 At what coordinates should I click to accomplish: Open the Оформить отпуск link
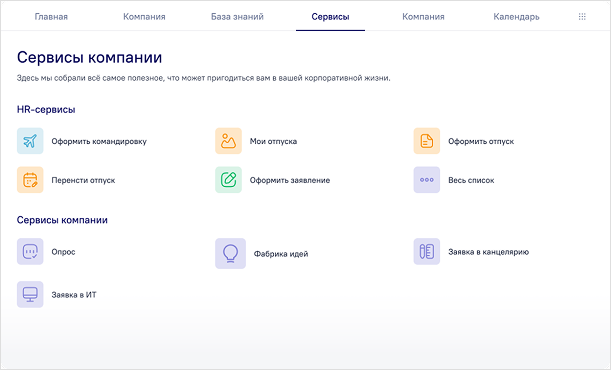pyautogui.click(x=481, y=141)
